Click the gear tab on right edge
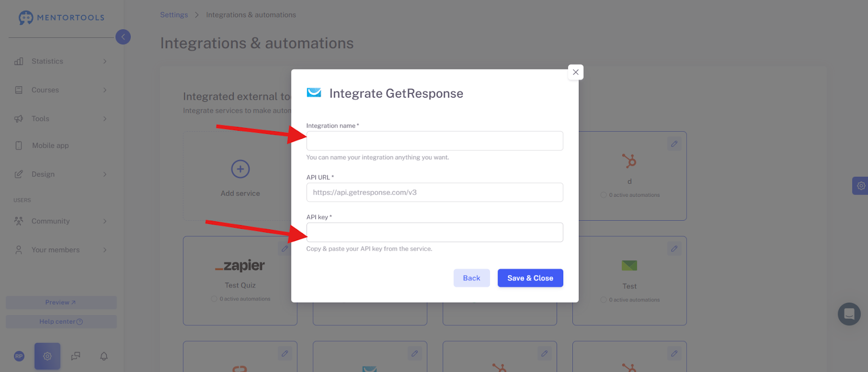The image size is (868, 372). coord(860,185)
